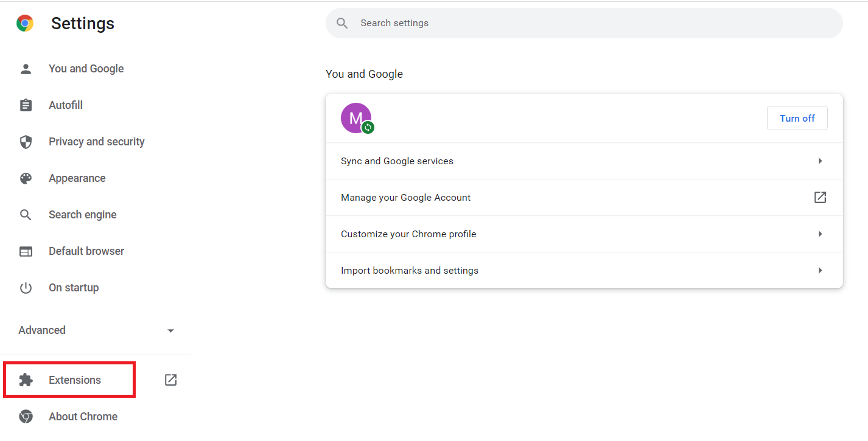Open Sync and Google services arrow
Viewport: 868px width, 441px height.
(821, 161)
